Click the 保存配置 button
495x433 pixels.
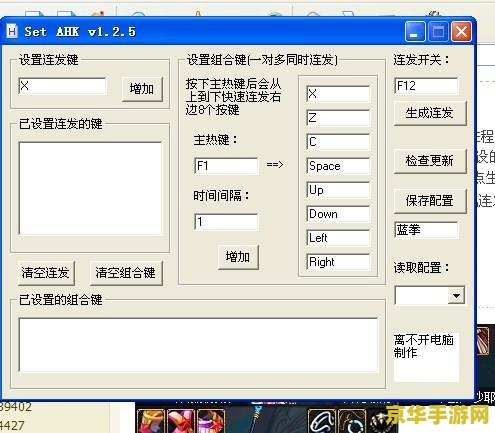[x=429, y=201]
